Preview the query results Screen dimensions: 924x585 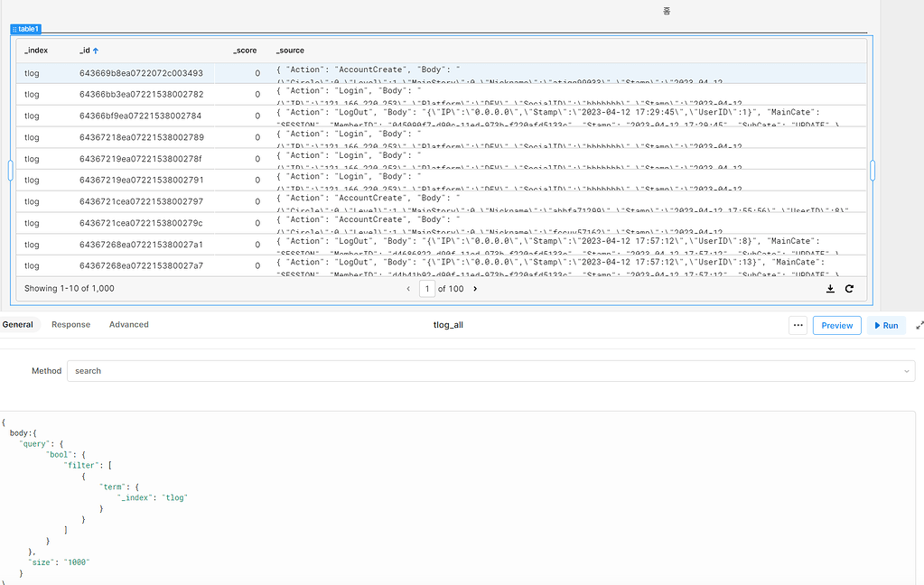point(836,325)
